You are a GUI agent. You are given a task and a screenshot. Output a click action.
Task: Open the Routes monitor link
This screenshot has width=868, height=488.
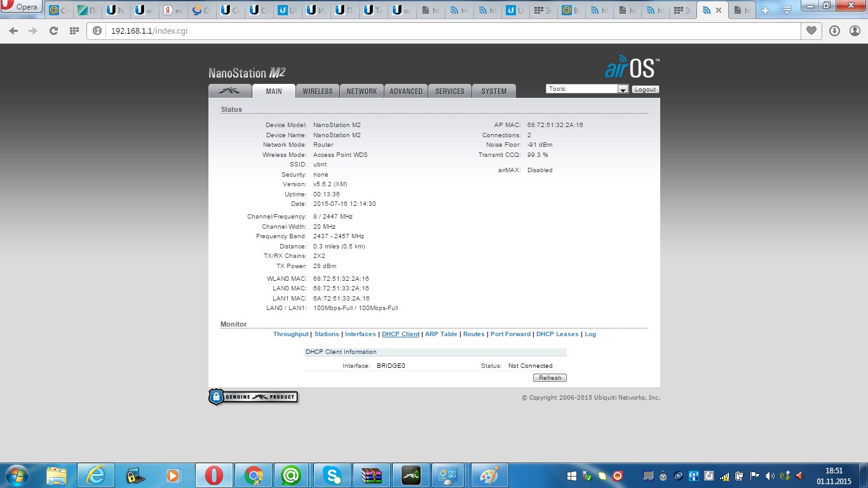pos(473,334)
